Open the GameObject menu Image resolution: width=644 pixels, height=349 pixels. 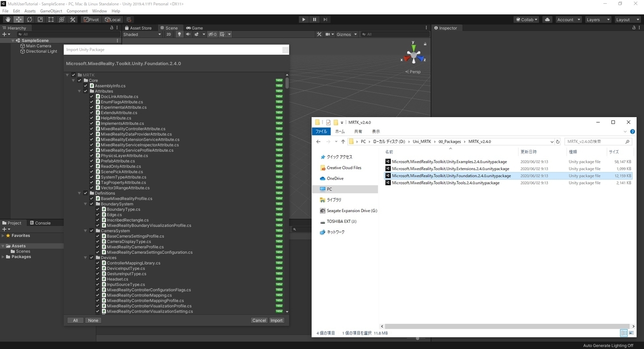click(52, 11)
